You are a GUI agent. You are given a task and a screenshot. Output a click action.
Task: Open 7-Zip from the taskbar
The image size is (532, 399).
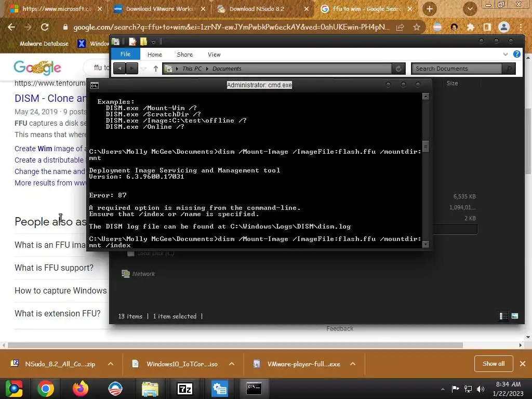pos(185,389)
